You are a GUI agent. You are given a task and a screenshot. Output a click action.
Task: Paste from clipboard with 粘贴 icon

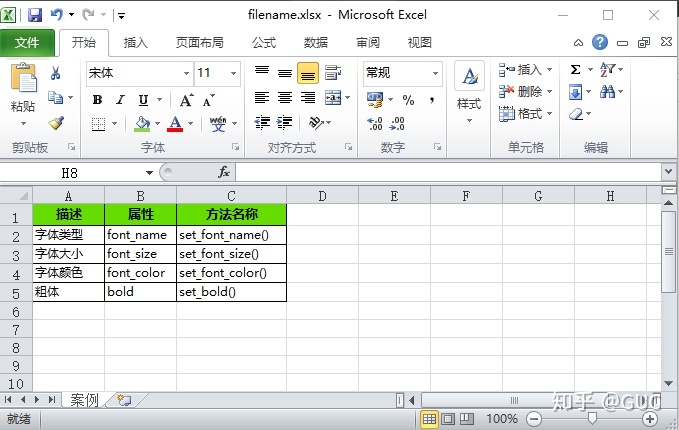pos(23,78)
